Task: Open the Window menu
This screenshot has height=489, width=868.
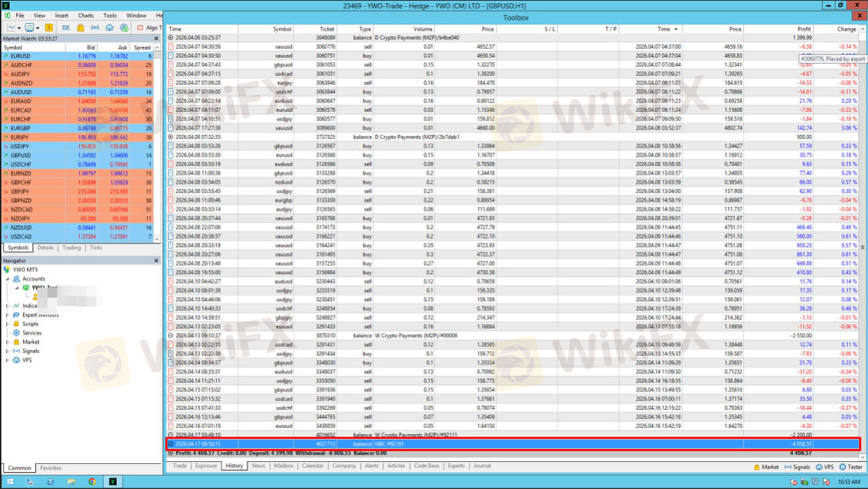Action: click(136, 15)
